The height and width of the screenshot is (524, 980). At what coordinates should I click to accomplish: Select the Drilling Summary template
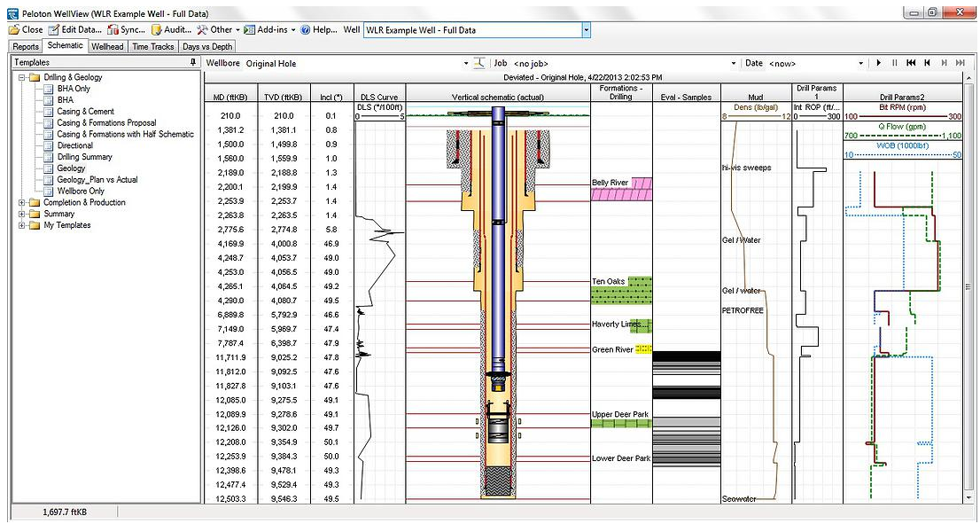[x=85, y=157]
